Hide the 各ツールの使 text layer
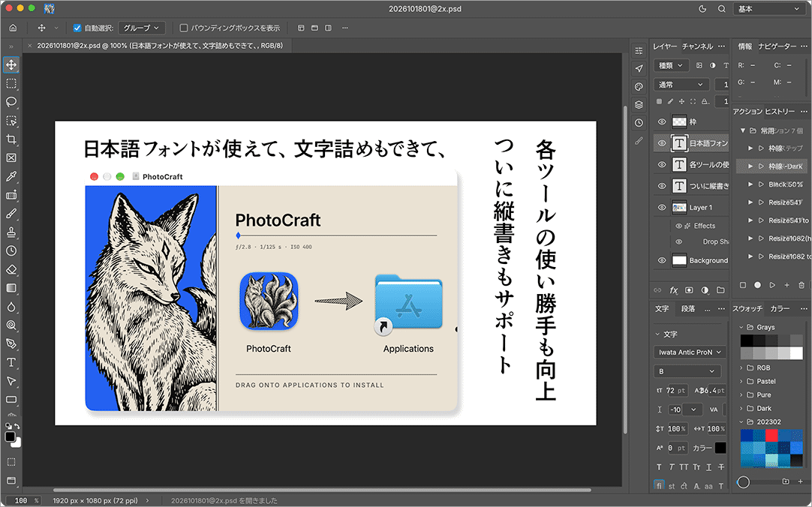Screen dimensions: 812x507 [662, 164]
